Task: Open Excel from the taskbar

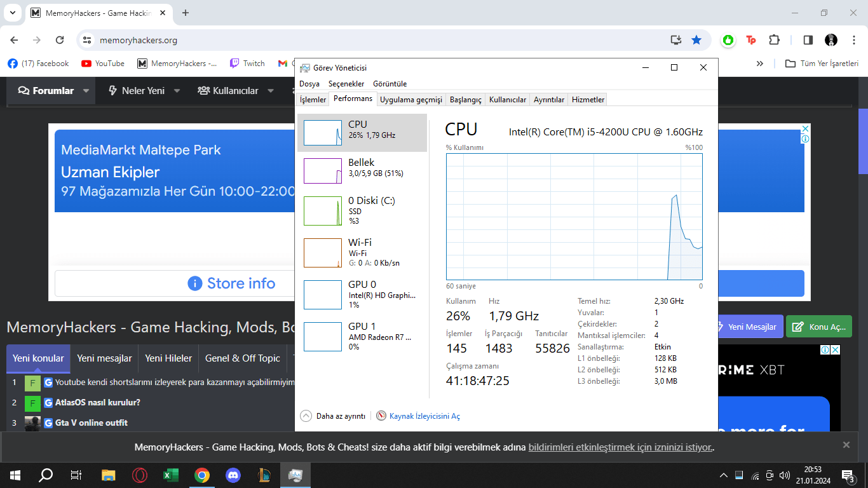Action: click(171, 475)
